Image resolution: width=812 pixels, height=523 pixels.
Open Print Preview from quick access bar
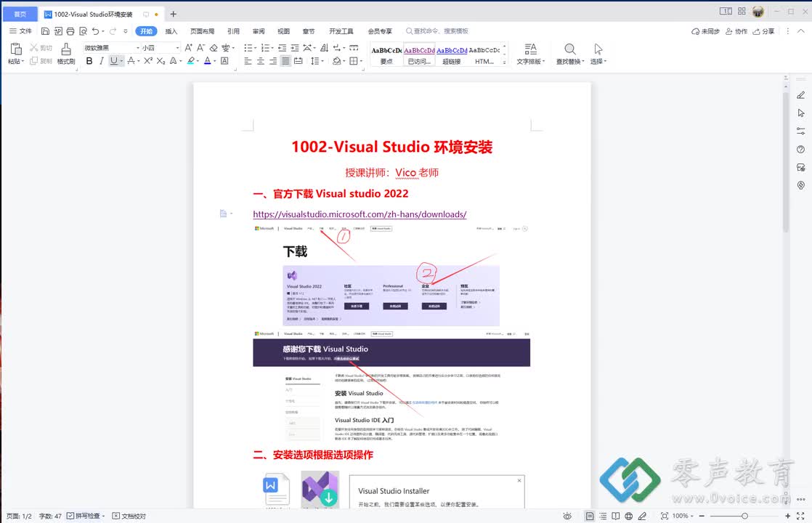[x=83, y=31]
